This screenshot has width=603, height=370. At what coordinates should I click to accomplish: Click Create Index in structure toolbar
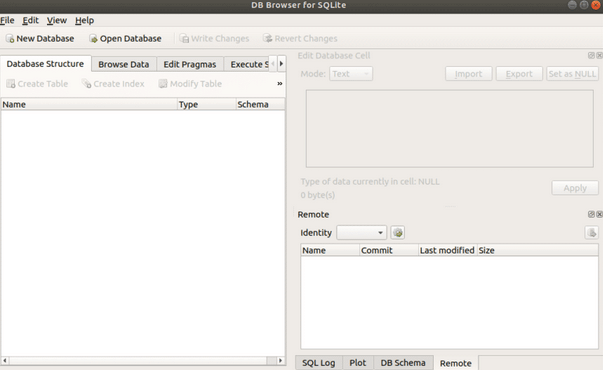coord(113,84)
